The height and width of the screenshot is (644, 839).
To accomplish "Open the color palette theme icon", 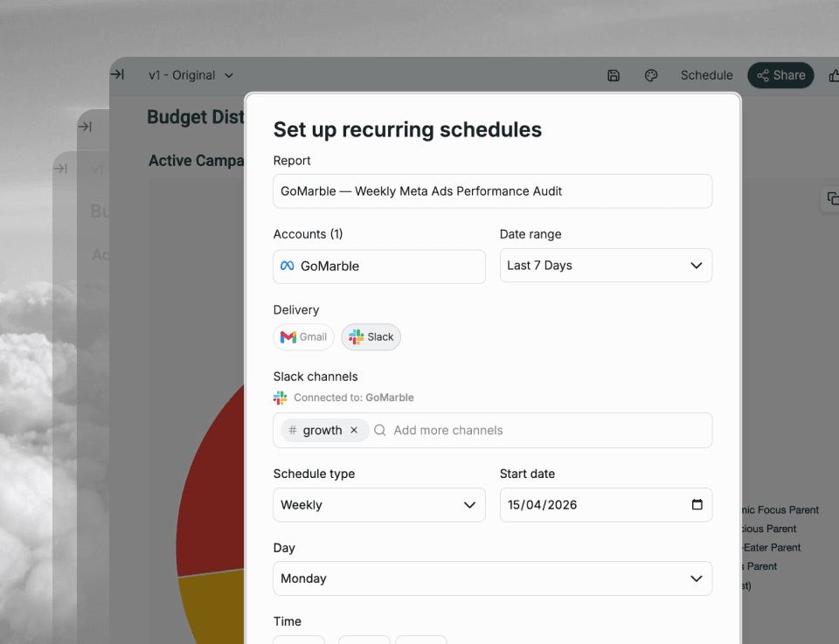I will tap(650, 75).
